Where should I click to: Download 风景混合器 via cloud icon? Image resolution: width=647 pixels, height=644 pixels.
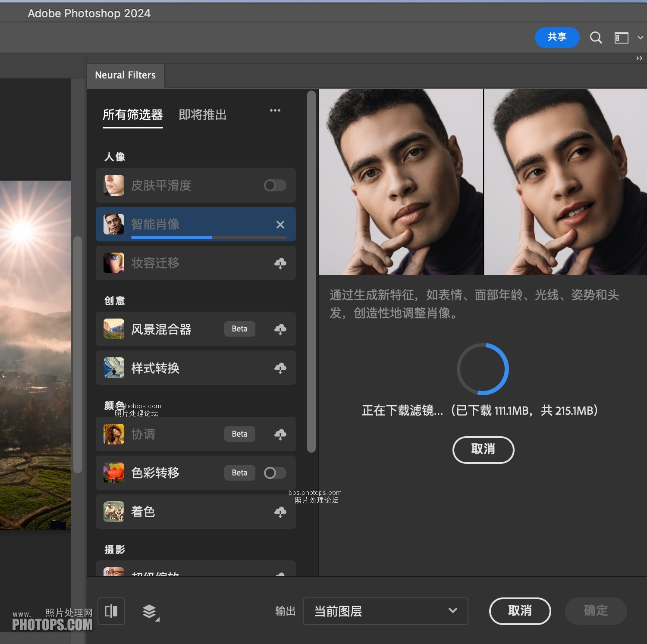click(280, 329)
